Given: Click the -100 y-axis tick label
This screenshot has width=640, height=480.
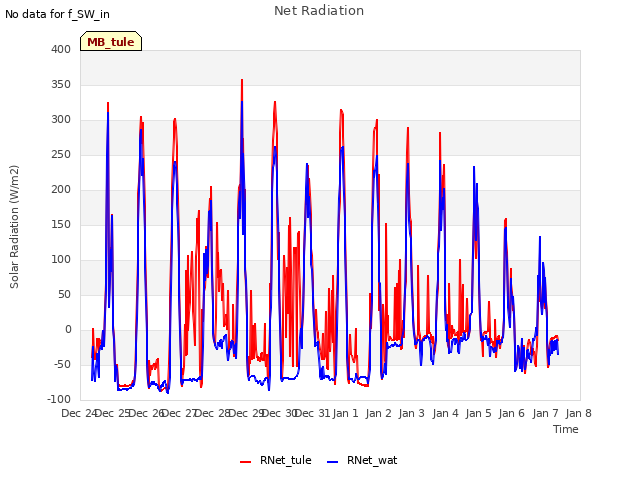Looking at the screenshot, I should pos(59,399).
